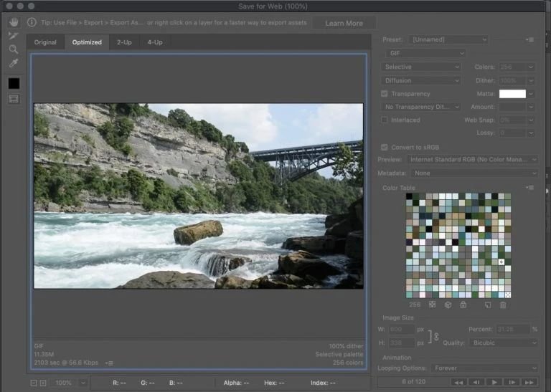
Task: Expand the Bicubic Quality dropdown
Action: [x=504, y=343]
